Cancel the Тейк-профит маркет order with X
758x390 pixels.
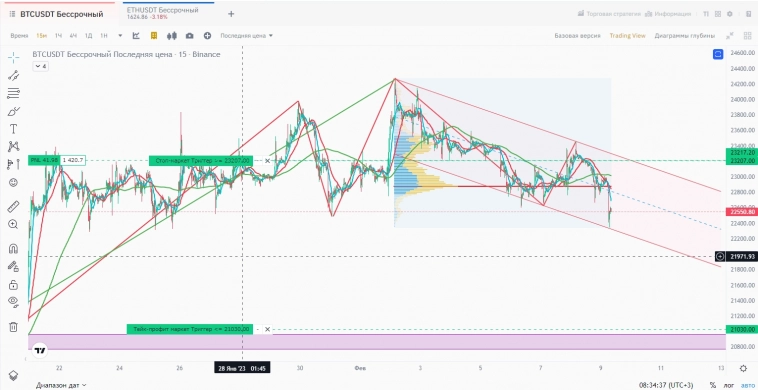pos(267,330)
